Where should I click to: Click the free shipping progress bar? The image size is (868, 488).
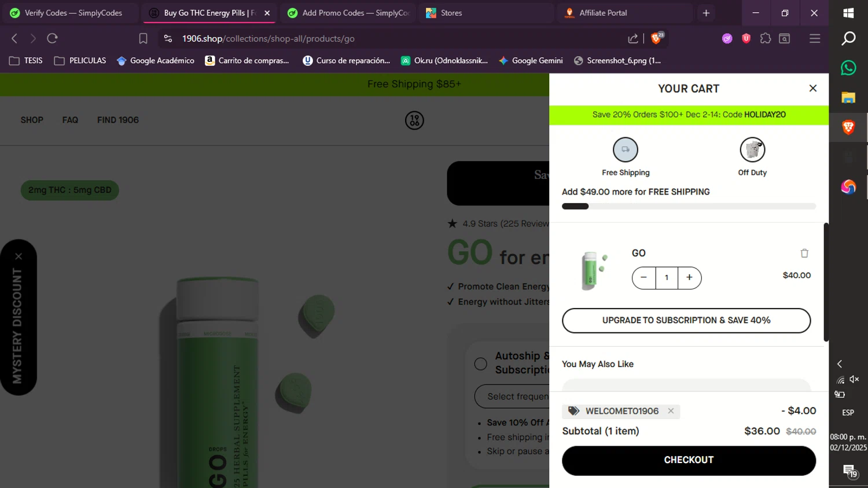point(689,207)
